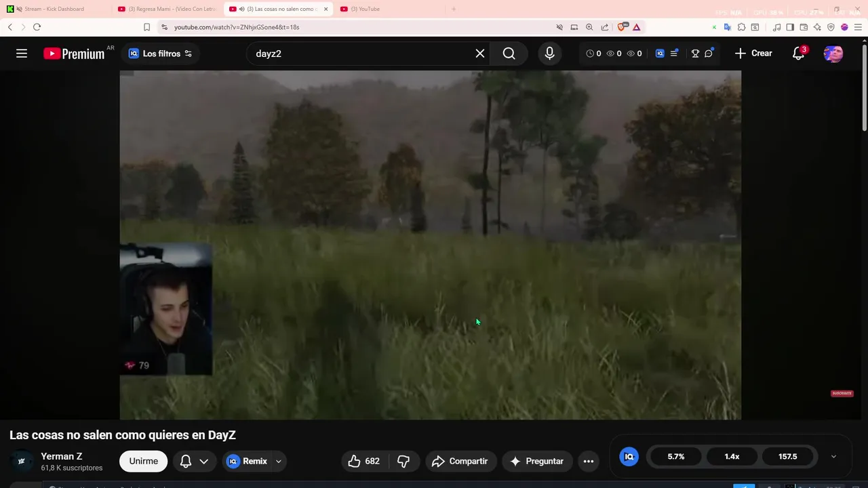This screenshot has height=488, width=868.
Task: Open Leo AI sparkle icon
Action: [817, 27]
